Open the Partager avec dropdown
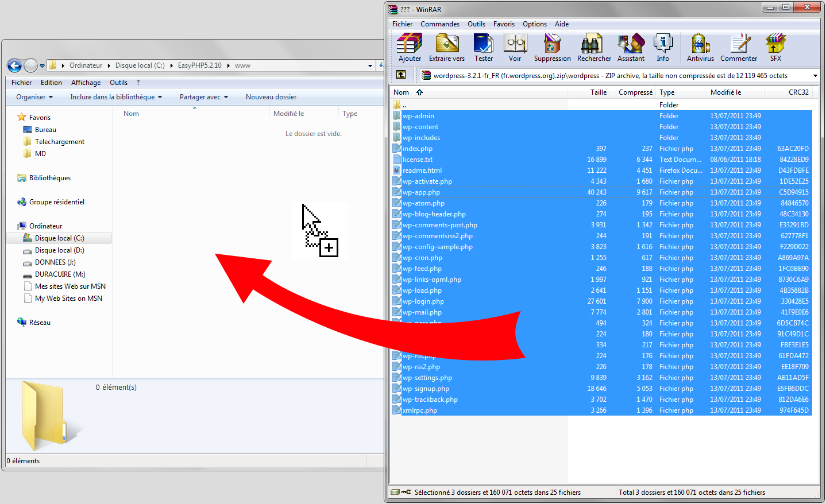 (203, 97)
